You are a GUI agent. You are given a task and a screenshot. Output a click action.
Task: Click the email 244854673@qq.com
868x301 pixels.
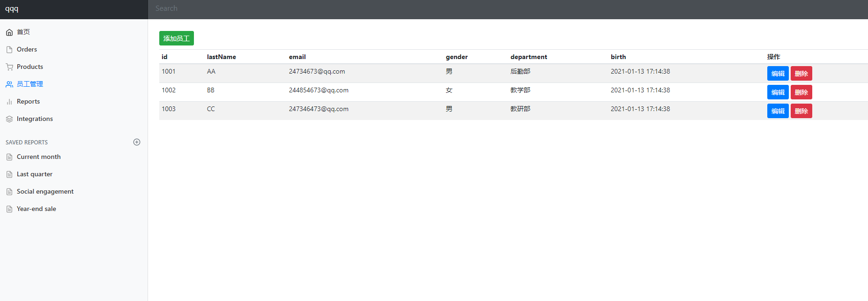pos(319,90)
